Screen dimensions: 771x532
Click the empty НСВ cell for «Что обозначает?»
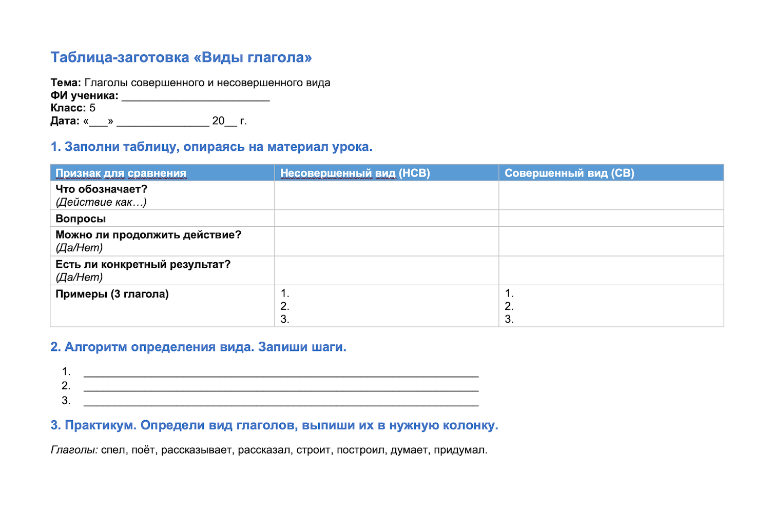(387, 195)
